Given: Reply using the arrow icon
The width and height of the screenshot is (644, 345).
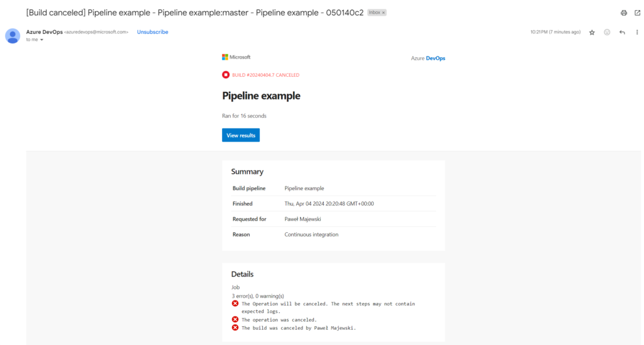Looking at the screenshot, I should pos(622,32).
